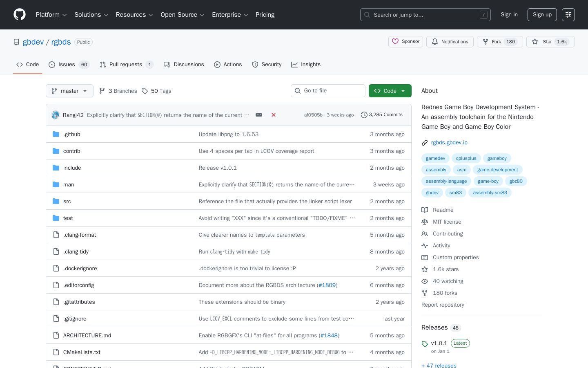The width and height of the screenshot is (588, 368).
Task: Switch to the Code tab
Action: [27, 65]
